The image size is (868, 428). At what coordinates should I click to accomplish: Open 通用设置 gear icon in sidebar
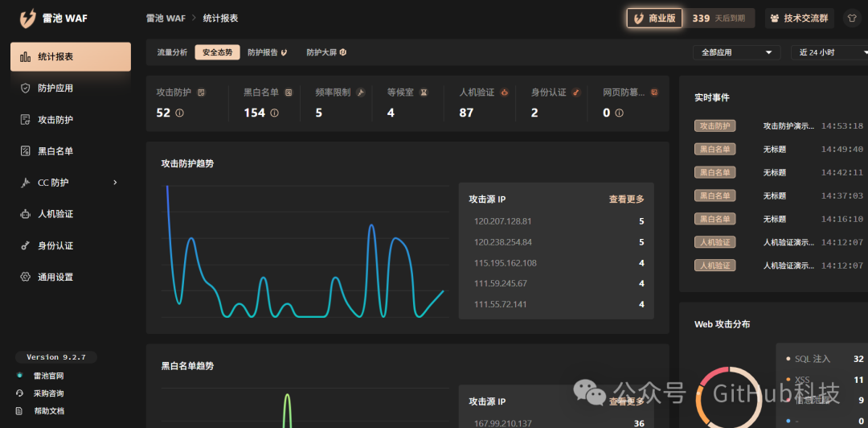[25, 277]
